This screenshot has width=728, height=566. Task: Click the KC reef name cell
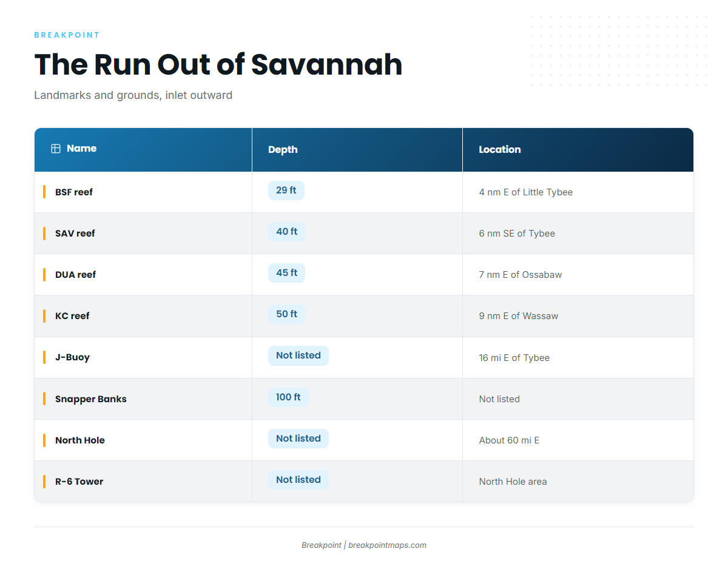pyautogui.click(x=143, y=316)
